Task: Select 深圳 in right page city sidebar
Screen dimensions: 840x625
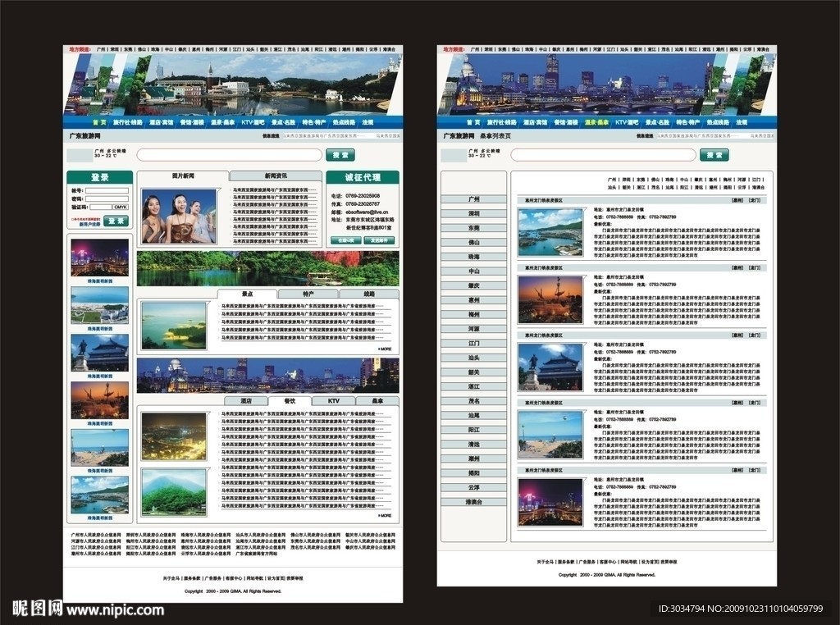Action: [473, 214]
